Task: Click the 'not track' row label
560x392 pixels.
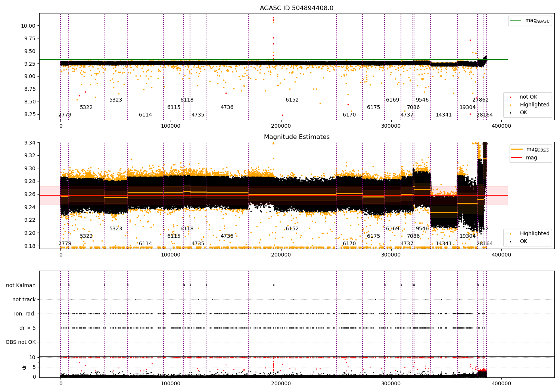Action: tap(24, 299)
